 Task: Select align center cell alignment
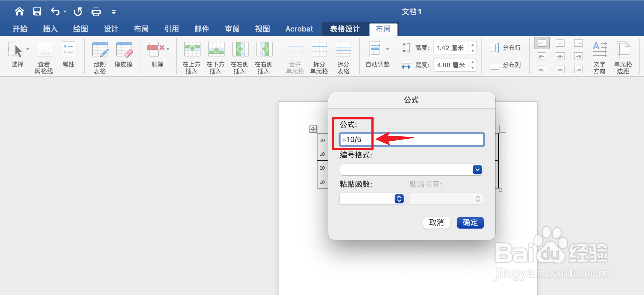(560, 56)
